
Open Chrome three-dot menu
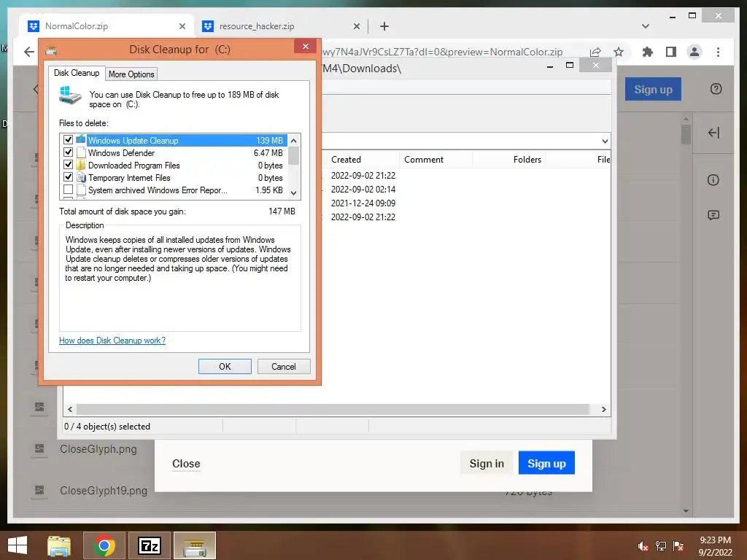(718, 52)
